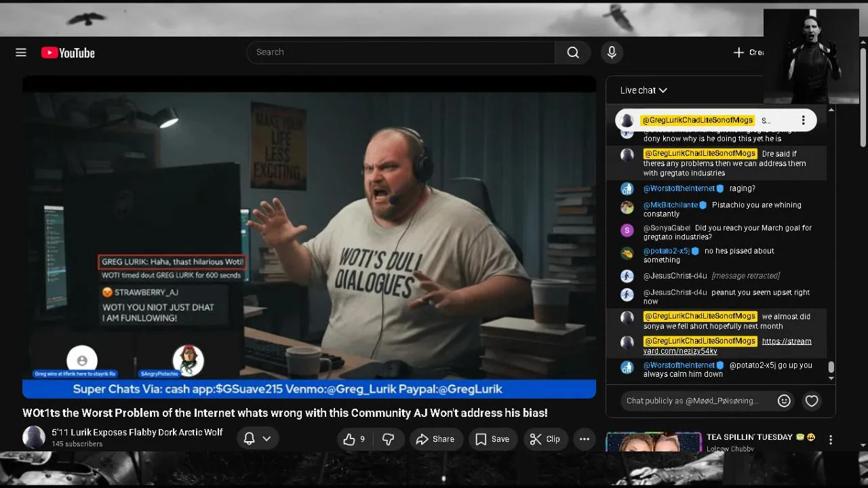Click the notification bell icon

click(249, 439)
